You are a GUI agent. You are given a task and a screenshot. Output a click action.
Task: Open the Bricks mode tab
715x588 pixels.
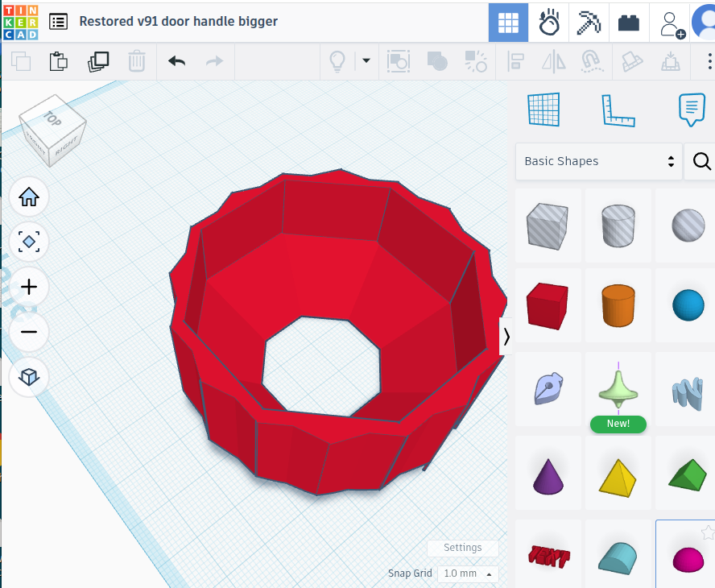click(629, 23)
